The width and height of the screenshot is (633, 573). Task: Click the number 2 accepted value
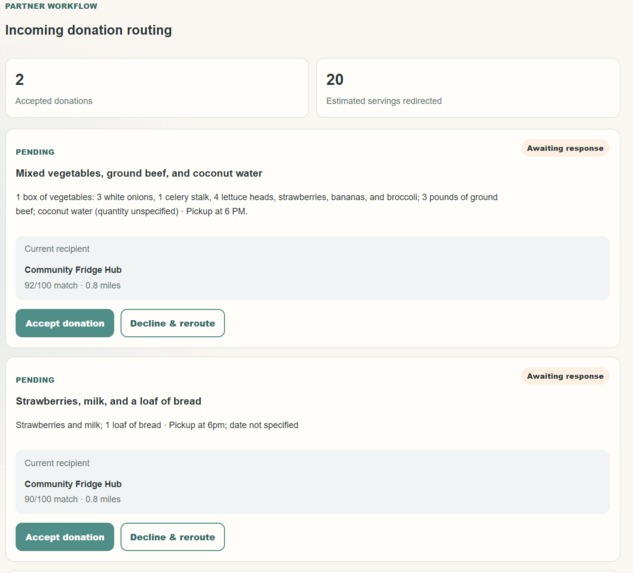click(19, 80)
